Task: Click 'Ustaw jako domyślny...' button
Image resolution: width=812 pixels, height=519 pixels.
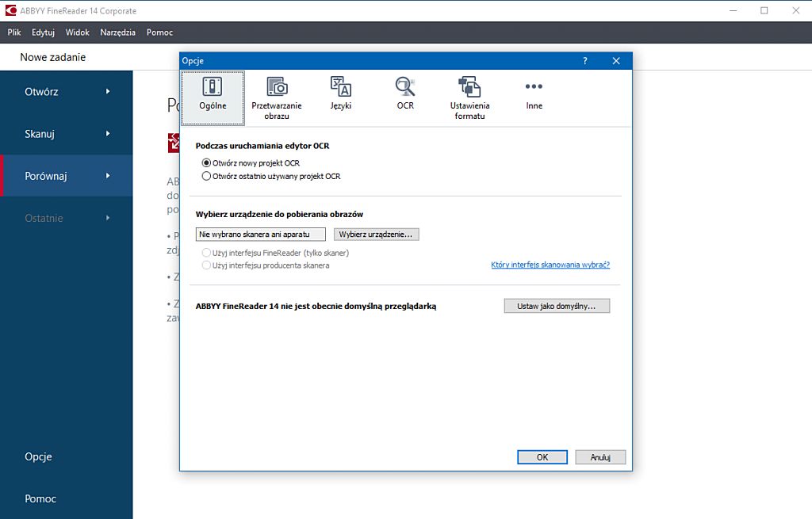Action: pos(557,306)
